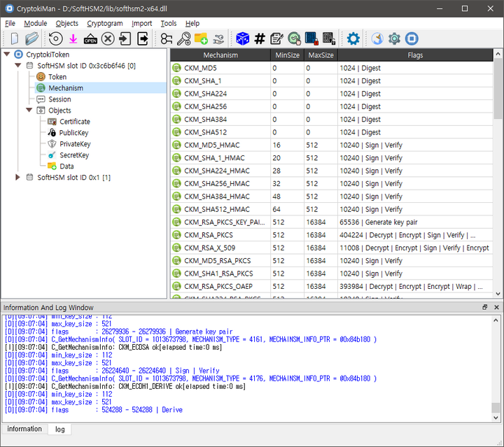Open the Cryptogram menu
This screenshot has width=504, height=447.
coord(105,23)
